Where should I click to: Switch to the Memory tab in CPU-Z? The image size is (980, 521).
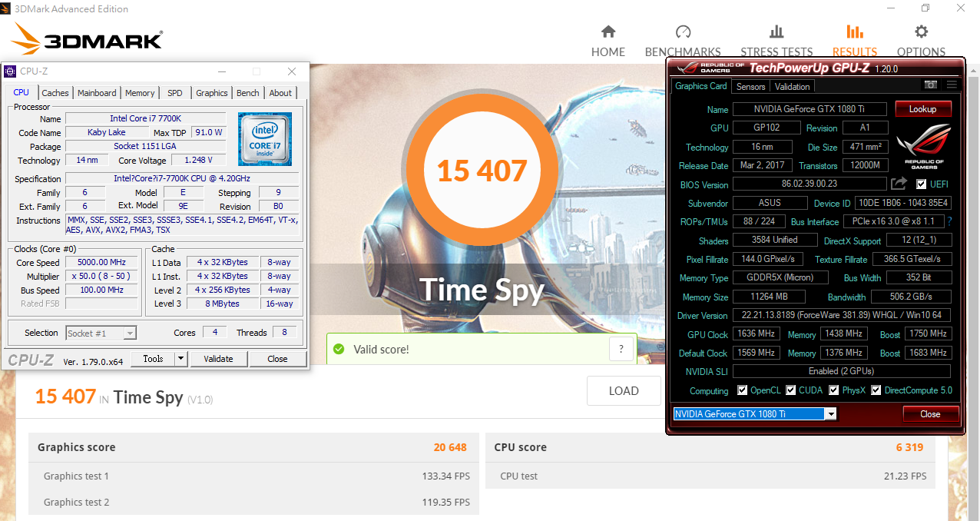[x=140, y=93]
